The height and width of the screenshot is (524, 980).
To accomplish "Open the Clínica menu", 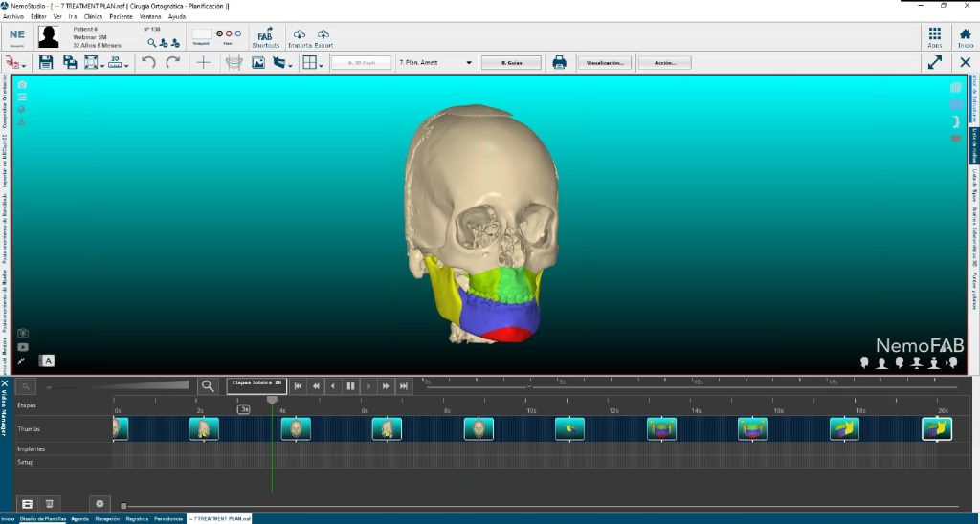I will [93, 17].
